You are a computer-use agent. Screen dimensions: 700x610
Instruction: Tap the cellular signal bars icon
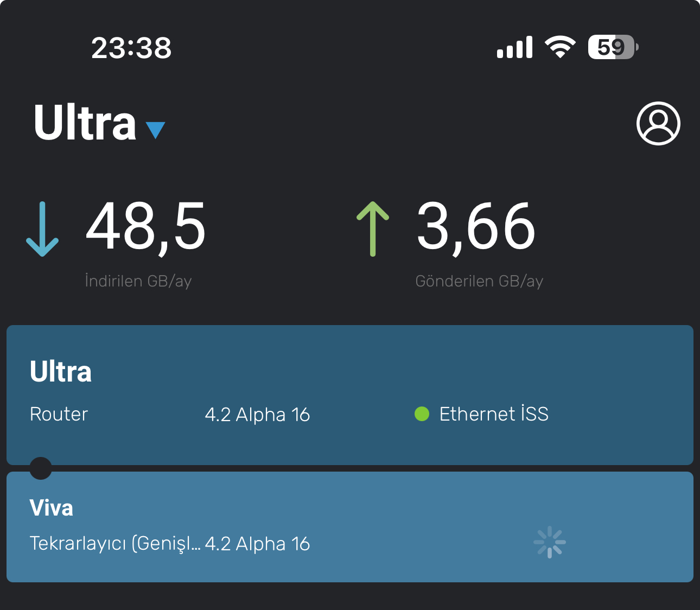tap(514, 48)
